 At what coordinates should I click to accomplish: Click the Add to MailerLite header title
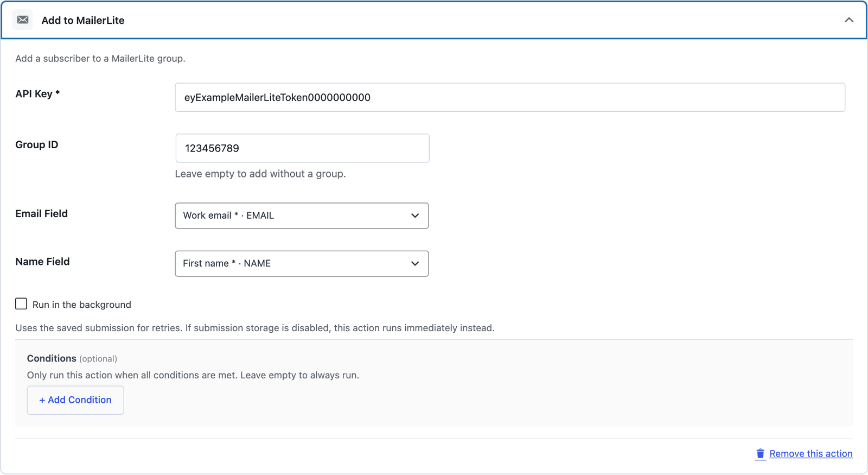83,21
